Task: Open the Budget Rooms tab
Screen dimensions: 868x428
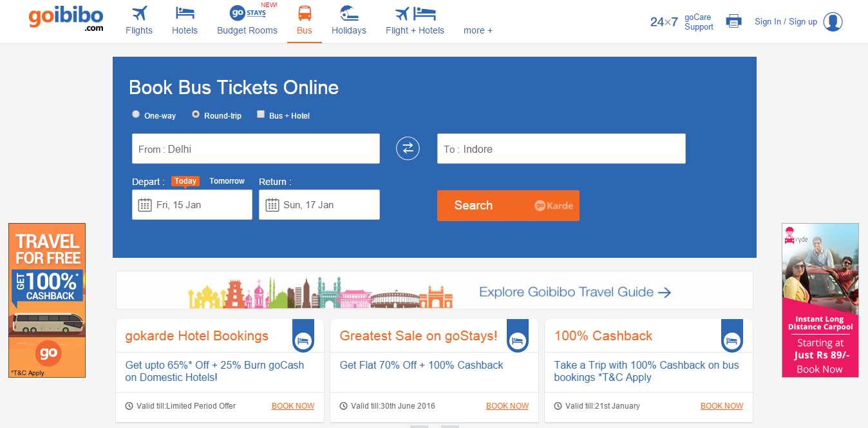Action: click(x=247, y=30)
